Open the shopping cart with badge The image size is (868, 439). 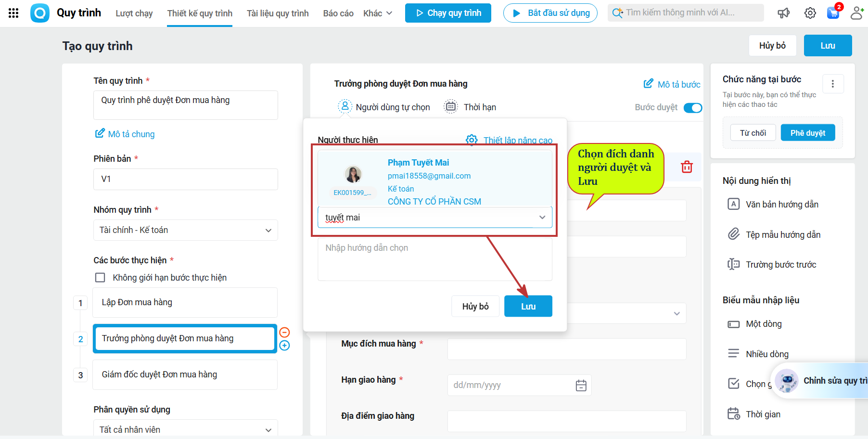click(833, 12)
